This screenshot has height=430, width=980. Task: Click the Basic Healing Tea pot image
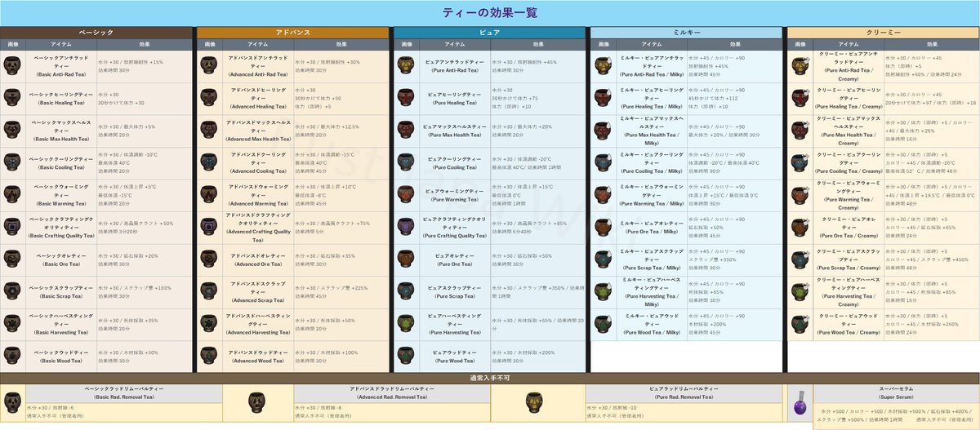click(x=12, y=97)
